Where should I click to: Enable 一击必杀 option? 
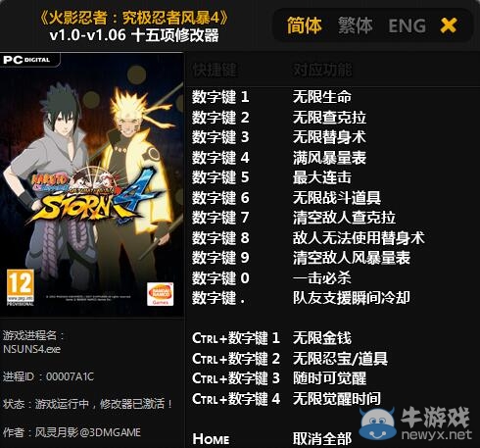321,278
